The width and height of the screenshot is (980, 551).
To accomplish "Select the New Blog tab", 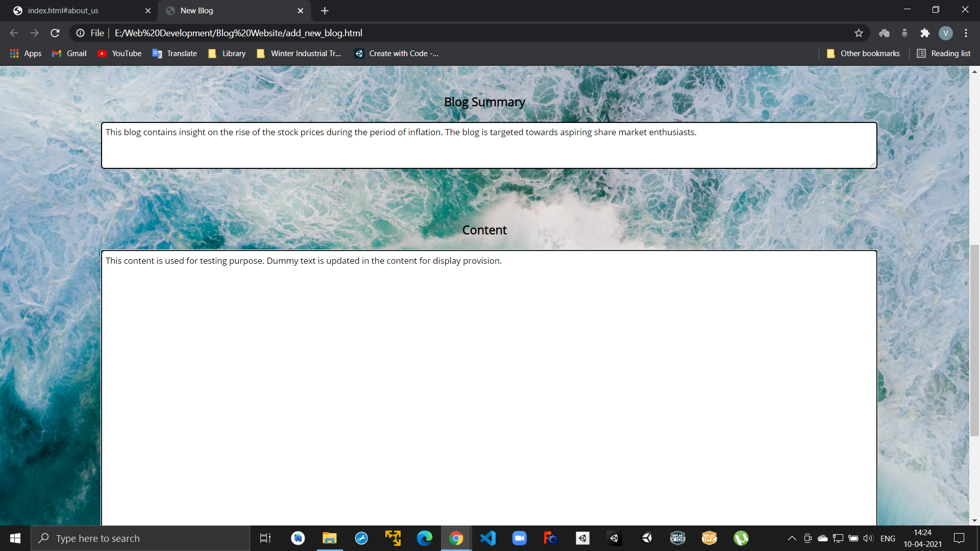I will click(235, 11).
